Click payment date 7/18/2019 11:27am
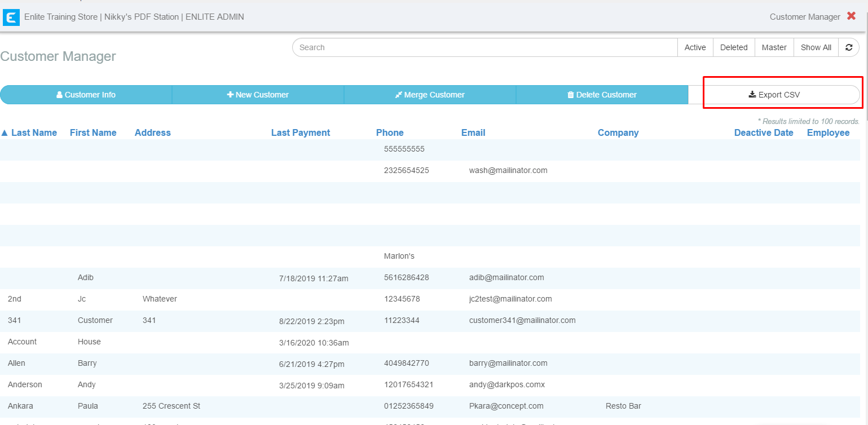This screenshot has width=868, height=425. 314,278
